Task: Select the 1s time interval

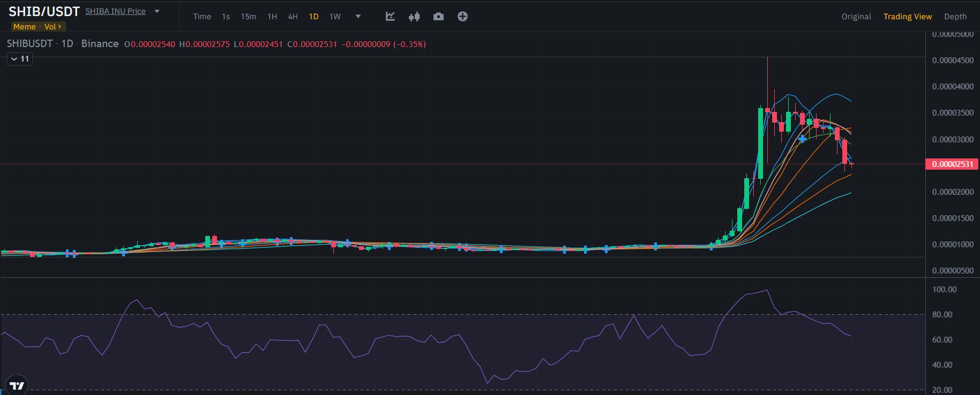Action: click(226, 17)
